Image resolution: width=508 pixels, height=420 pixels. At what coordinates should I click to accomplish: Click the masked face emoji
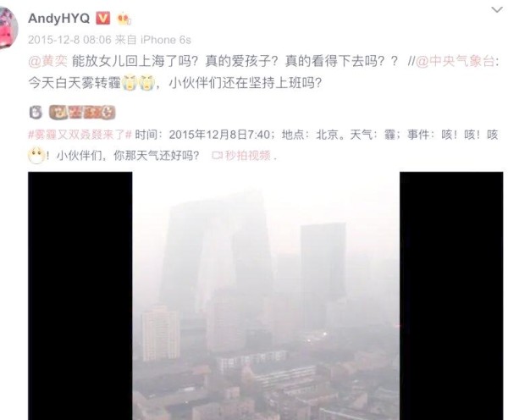pos(36,155)
